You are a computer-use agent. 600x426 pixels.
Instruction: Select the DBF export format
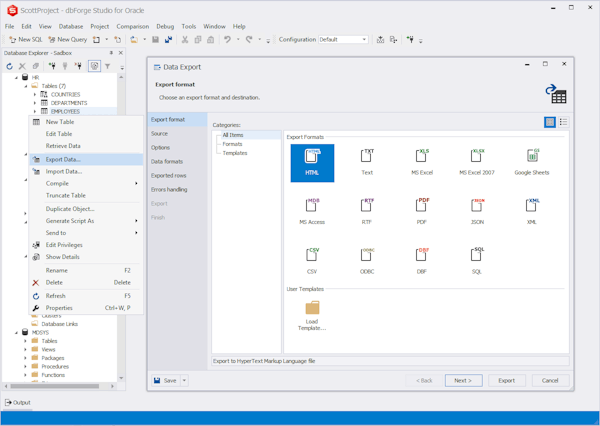pyautogui.click(x=422, y=262)
